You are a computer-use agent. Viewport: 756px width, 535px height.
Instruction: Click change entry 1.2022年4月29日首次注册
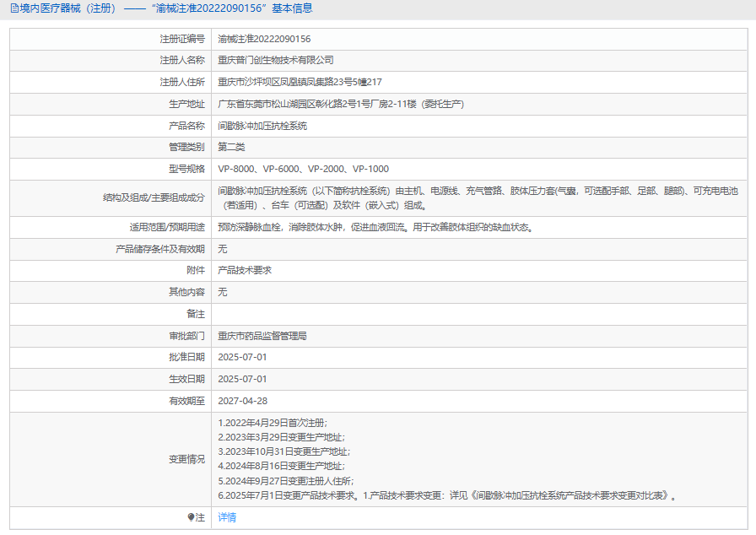point(273,423)
